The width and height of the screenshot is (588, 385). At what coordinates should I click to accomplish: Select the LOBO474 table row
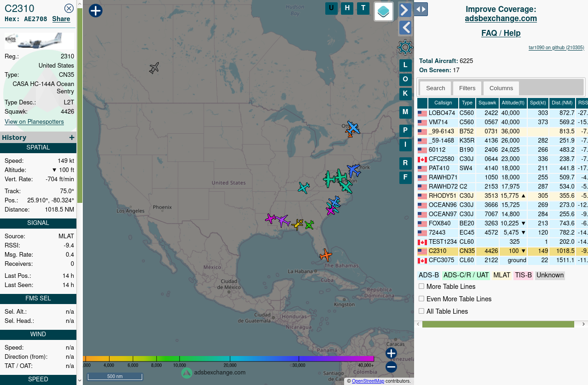coord(502,113)
